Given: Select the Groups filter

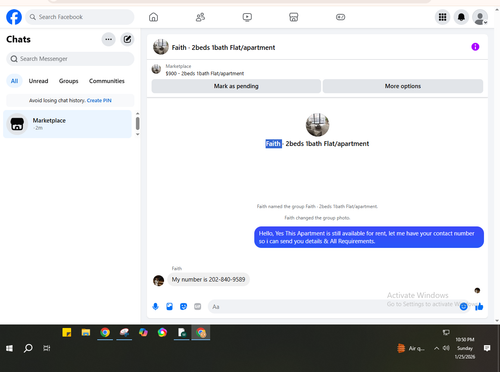Looking at the screenshot, I should (69, 81).
